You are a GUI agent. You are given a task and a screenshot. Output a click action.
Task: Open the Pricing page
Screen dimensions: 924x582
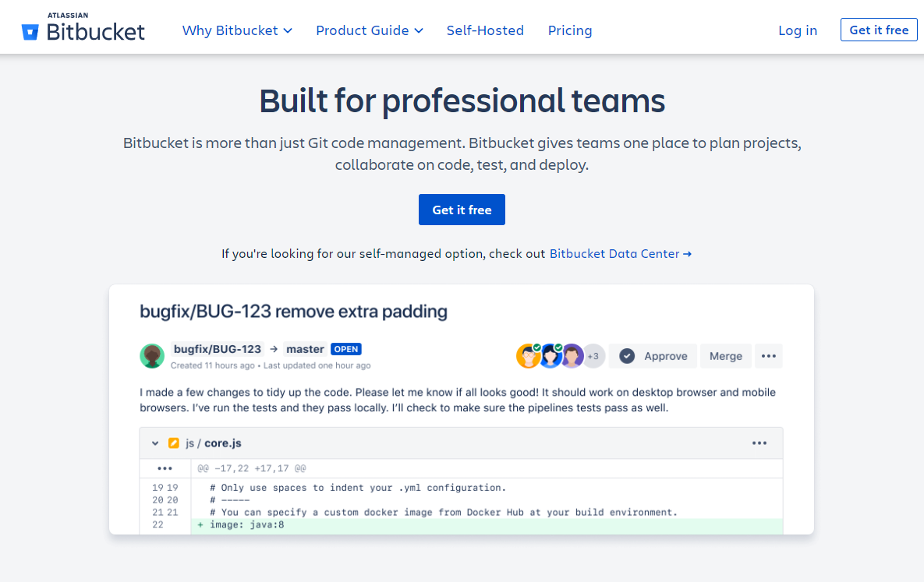(570, 30)
